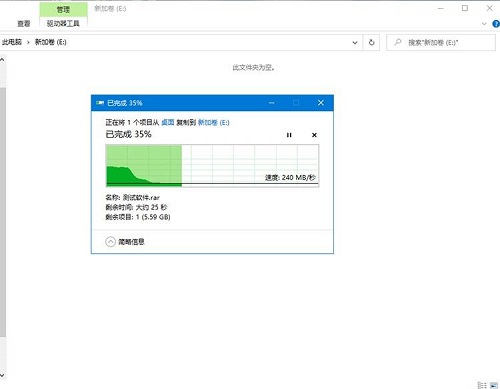Click the copy dialog title bar icon
This screenshot has width=500, height=389.
click(x=100, y=103)
